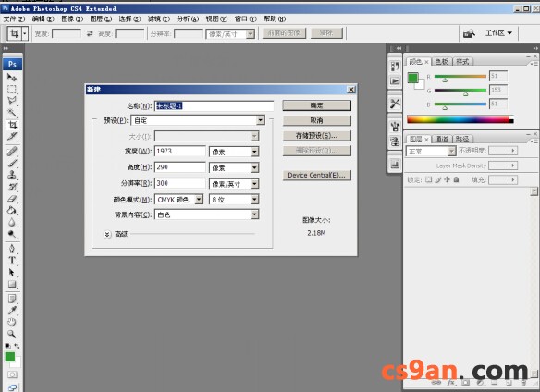Viewport: 540px width, 392px height.
Task: Select the Type tool
Action: 12,261
